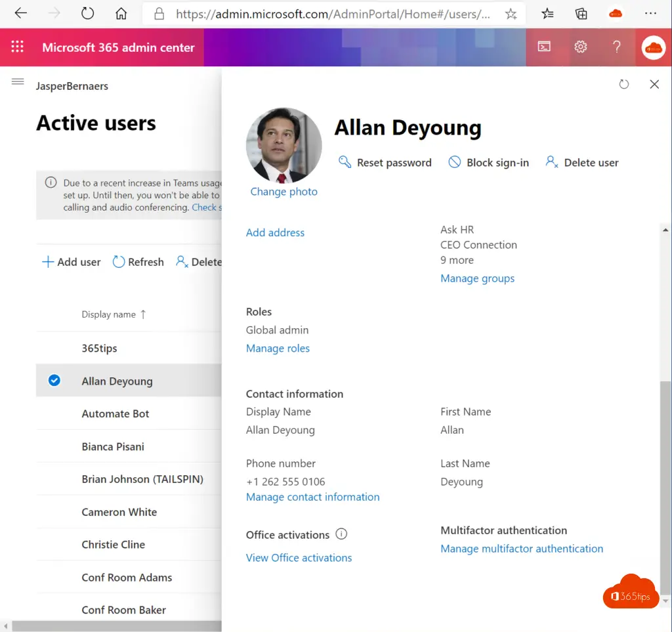Click the "9 more" groups text
The image size is (672, 632).
(457, 260)
